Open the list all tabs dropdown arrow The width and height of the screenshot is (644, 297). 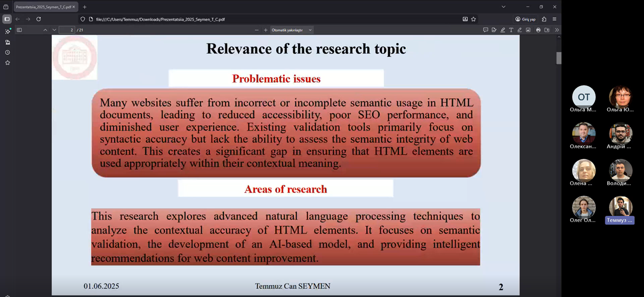pos(504,7)
